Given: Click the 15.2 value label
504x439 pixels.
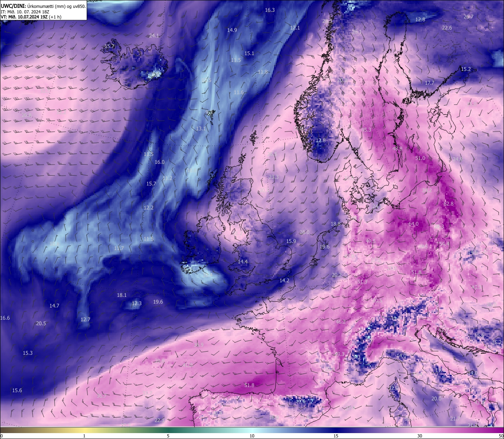Looking at the screenshot, I should tap(466, 69).
